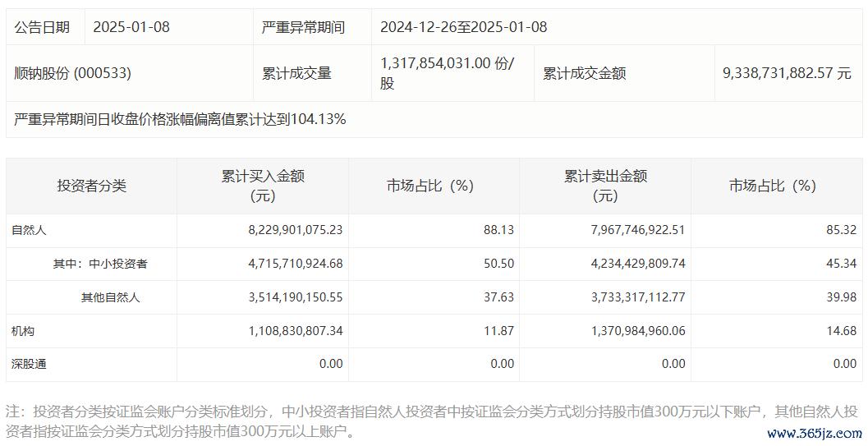Click 深股通 累计买入金额 value 0.00

331,364
